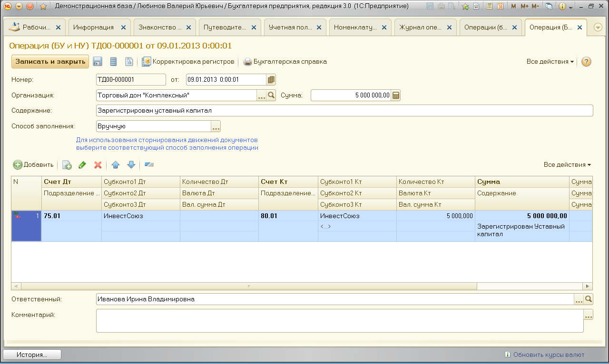The width and height of the screenshot is (609, 364).
Task: Expand the open tabs list arrow
Action: [598, 28]
